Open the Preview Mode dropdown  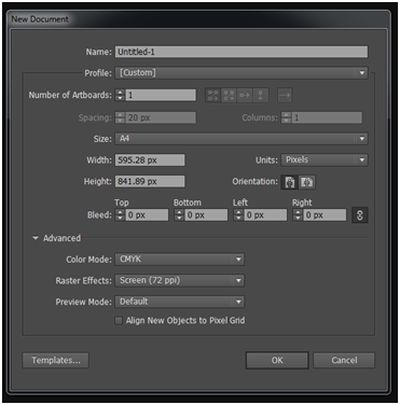click(x=179, y=302)
